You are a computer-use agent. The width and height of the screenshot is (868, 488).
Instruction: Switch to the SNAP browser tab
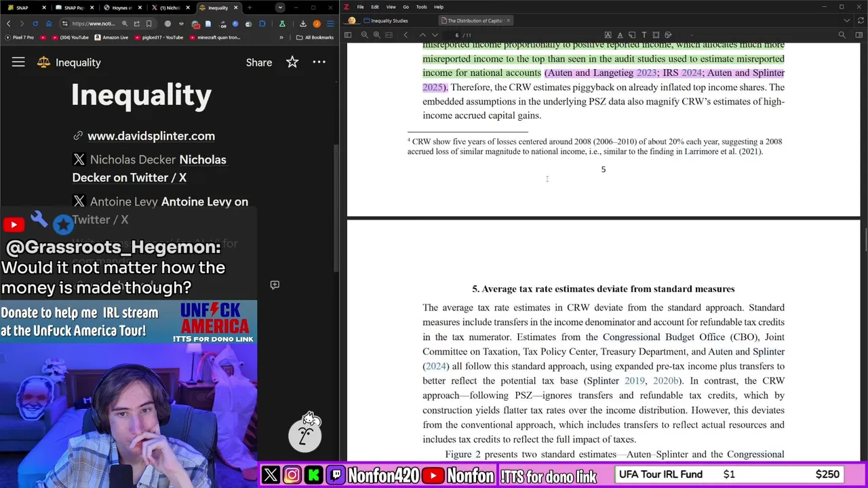pos(27,7)
